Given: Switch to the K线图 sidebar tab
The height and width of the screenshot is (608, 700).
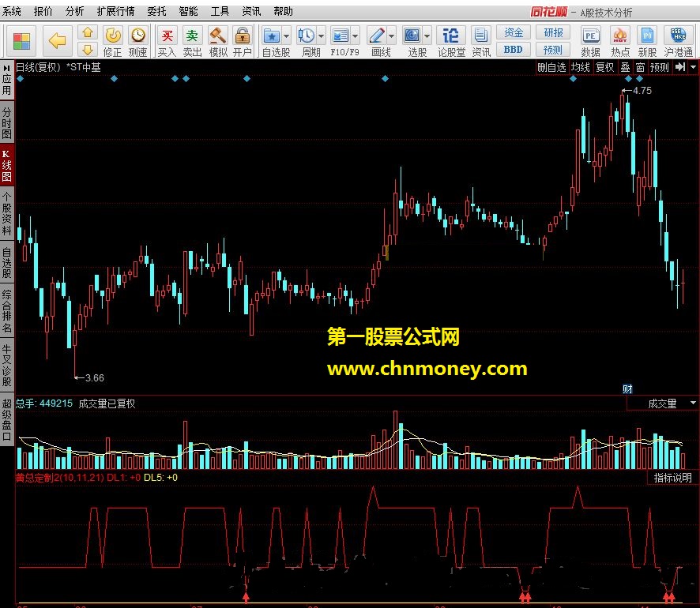Looking at the screenshot, I should [x=6, y=166].
